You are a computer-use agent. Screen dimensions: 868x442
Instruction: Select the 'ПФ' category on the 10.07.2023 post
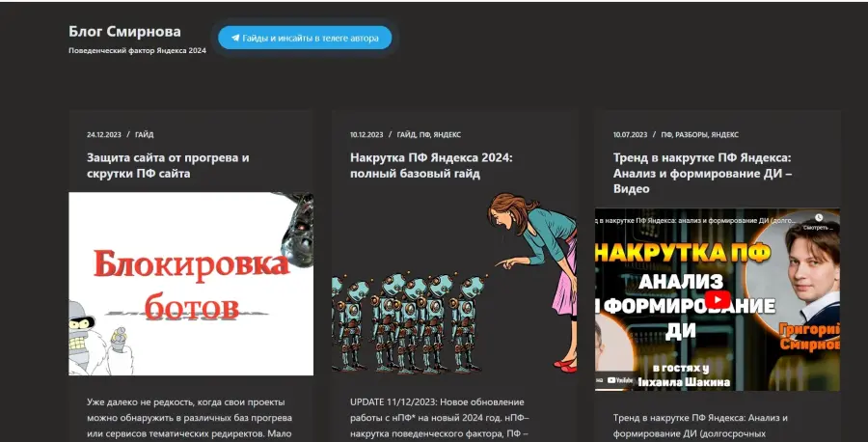click(665, 134)
